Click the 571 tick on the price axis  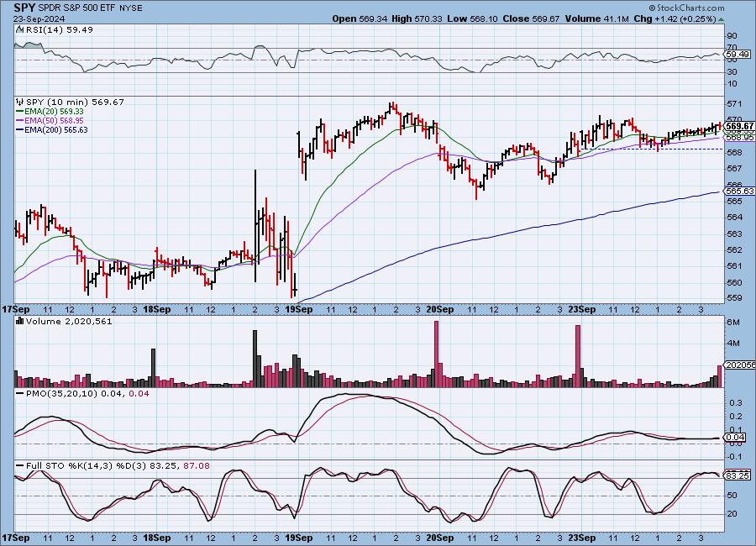(734, 103)
